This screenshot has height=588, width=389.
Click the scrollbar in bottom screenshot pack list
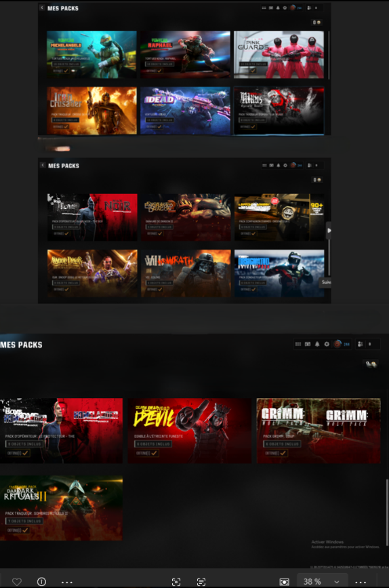[x=387, y=512]
